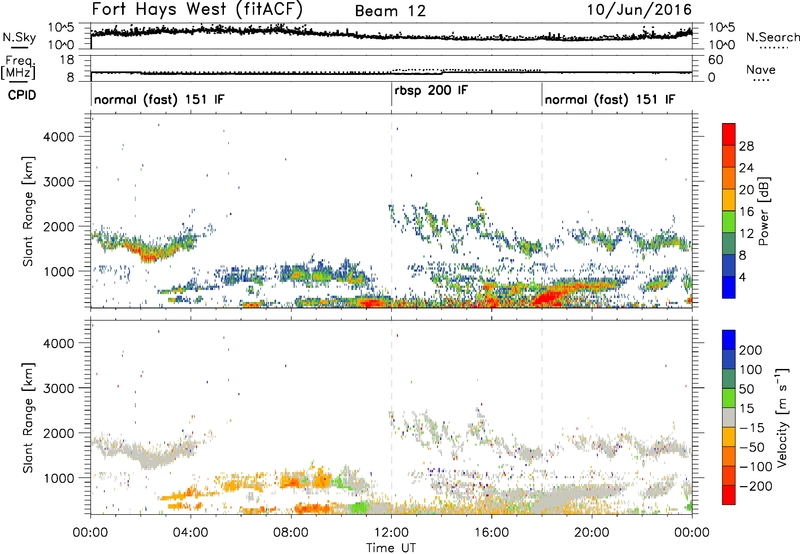The width and height of the screenshot is (800, 554).
Task: Click the first "normal (fast) 151 IF" label after 00:00
Action: pos(159,99)
